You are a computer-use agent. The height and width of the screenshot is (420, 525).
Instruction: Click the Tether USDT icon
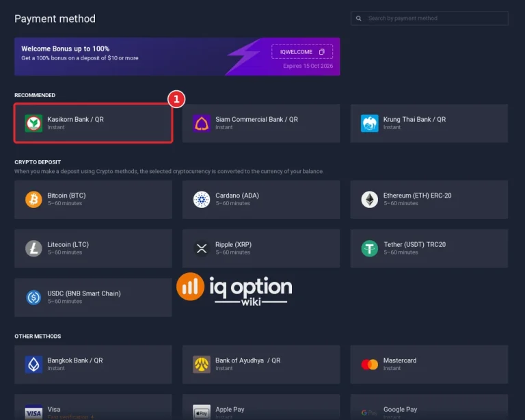[x=370, y=248]
